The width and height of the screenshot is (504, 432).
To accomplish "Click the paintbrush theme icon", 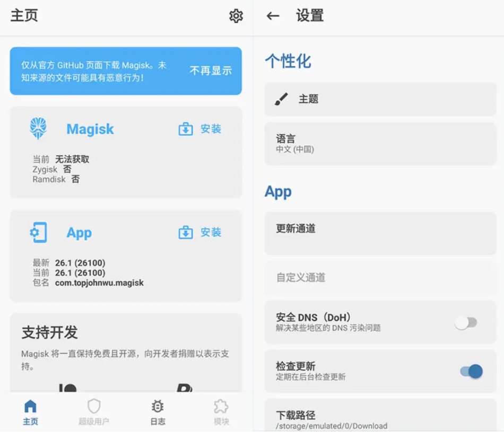I will click(282, 99).
